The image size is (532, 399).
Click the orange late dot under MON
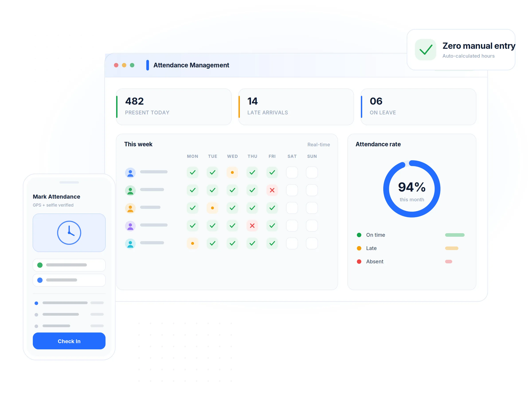192,243
